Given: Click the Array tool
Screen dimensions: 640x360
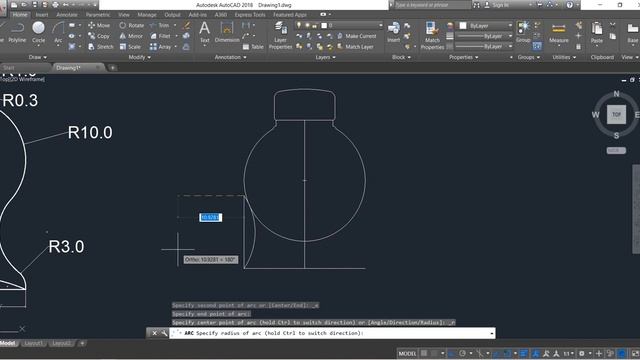Looking at the screenshot, I should [x=160, y=47].
